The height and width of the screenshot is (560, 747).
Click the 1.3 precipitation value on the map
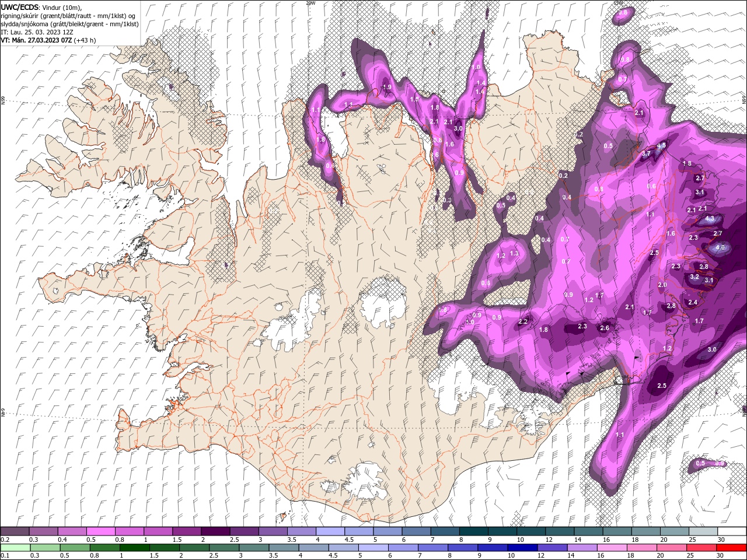tap(514, 254)
